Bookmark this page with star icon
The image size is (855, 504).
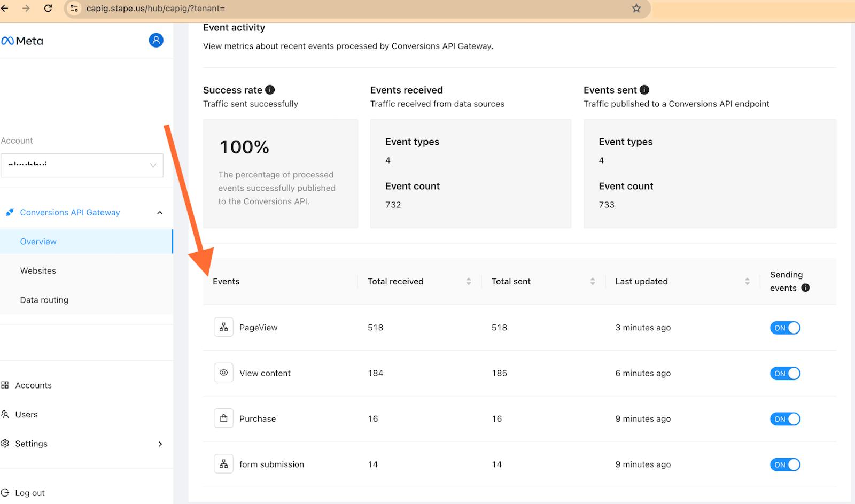tap(636, 9)
